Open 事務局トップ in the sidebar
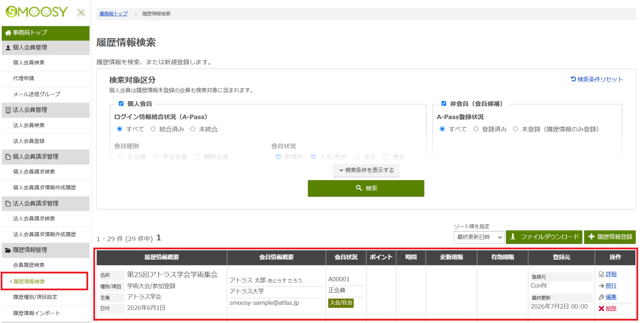The width and height of the screenshot is (644, 323). click(45, 33)
